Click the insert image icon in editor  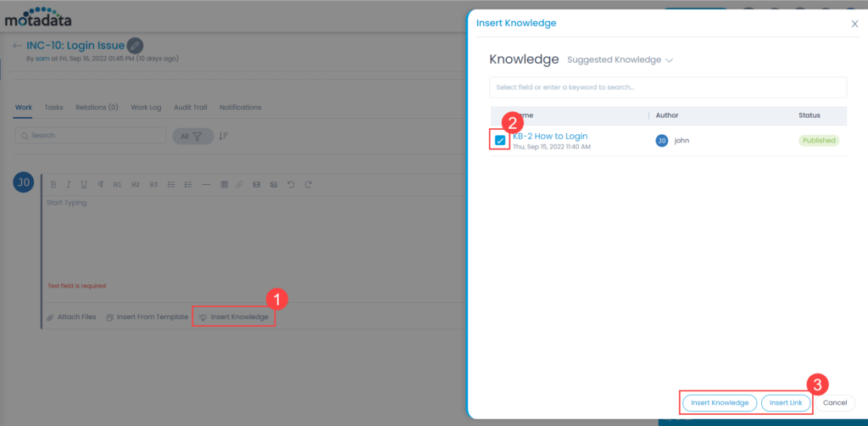pyautogui.click(x=274, y=184)
